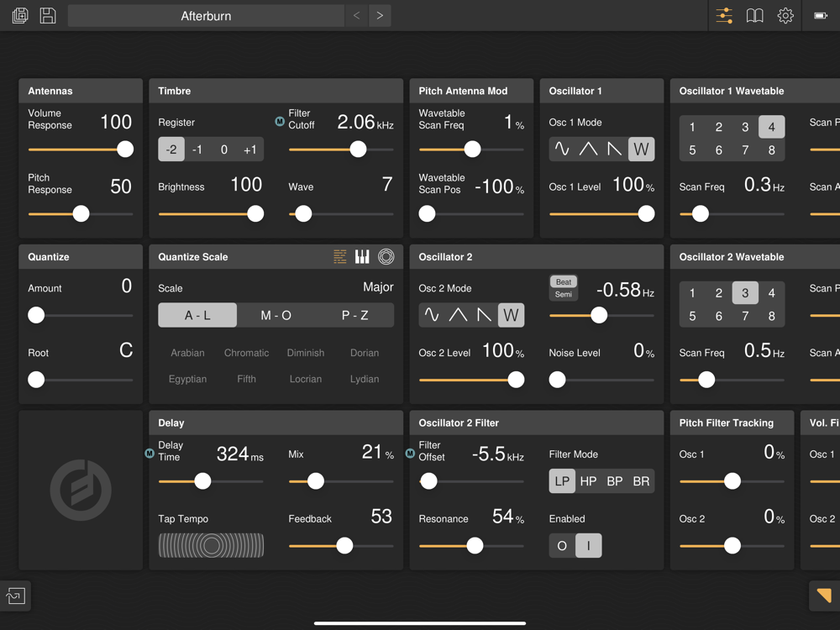Choose the Arabian scale
Viewport: 840px width, 630px height.
coord(187,353)
